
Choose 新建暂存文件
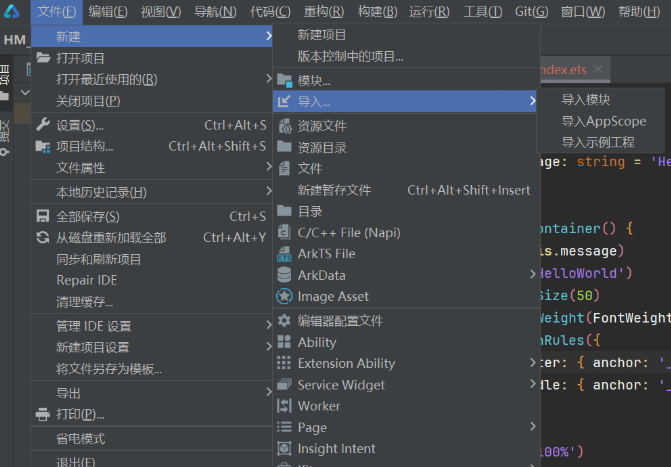pos(406,190)
